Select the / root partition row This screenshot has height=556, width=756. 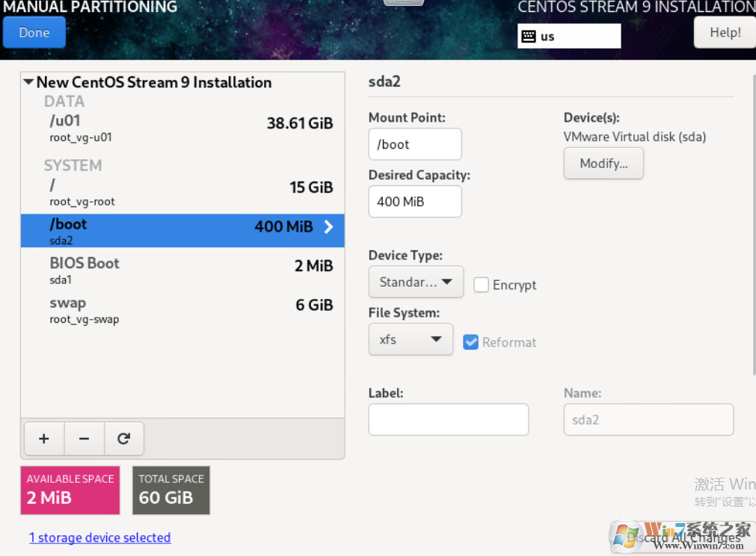(x=182, y=192)
